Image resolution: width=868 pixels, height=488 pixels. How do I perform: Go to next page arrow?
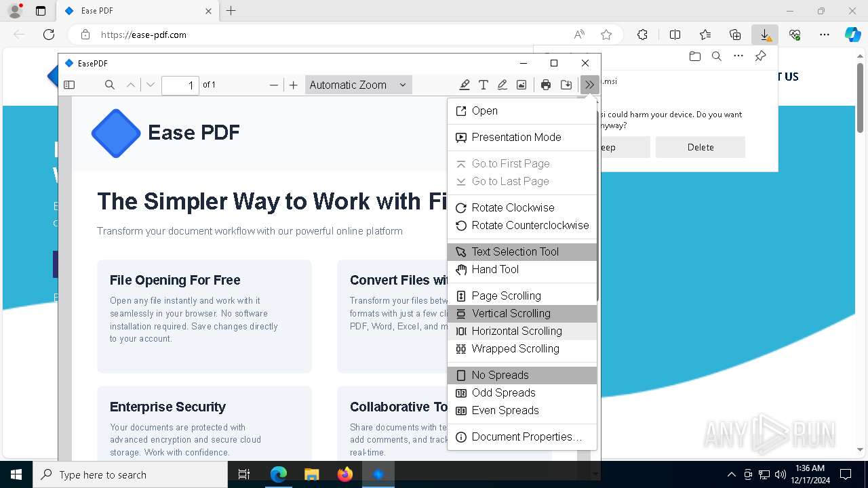151,85
